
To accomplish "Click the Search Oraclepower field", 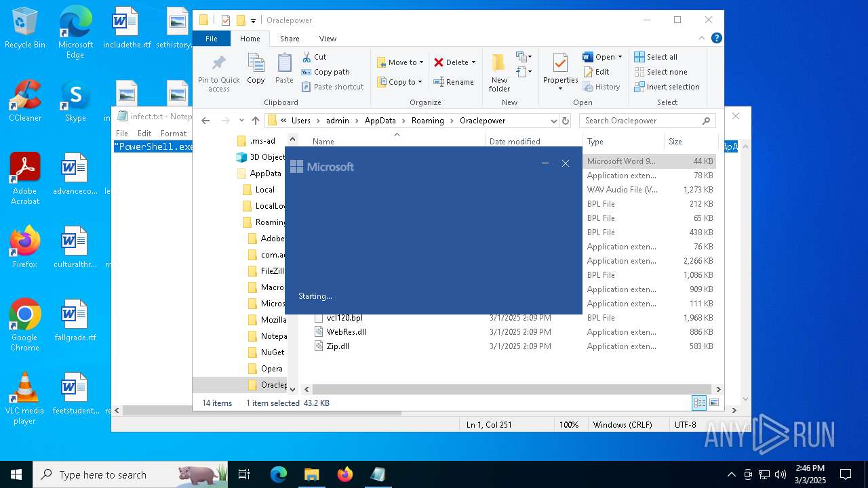I will 648,121.
